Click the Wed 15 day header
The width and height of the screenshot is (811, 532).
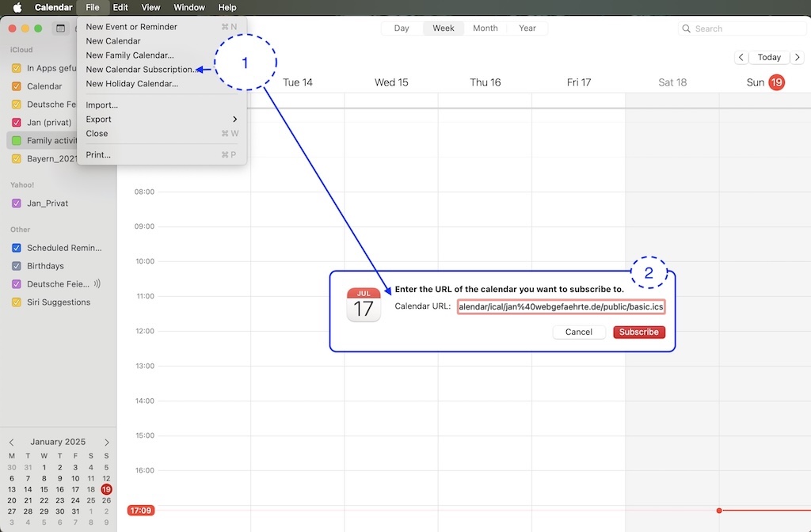[x=391, y=82]
